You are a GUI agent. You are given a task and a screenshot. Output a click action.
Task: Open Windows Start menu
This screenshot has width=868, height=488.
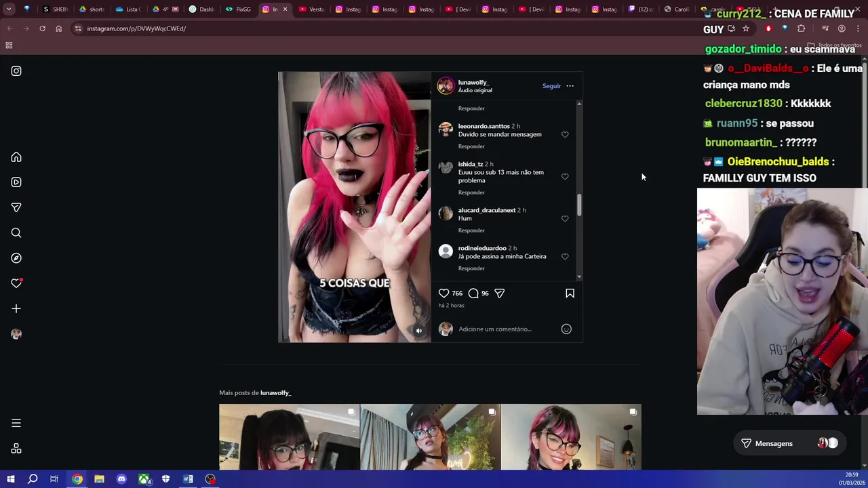click(x=10, y=479)
